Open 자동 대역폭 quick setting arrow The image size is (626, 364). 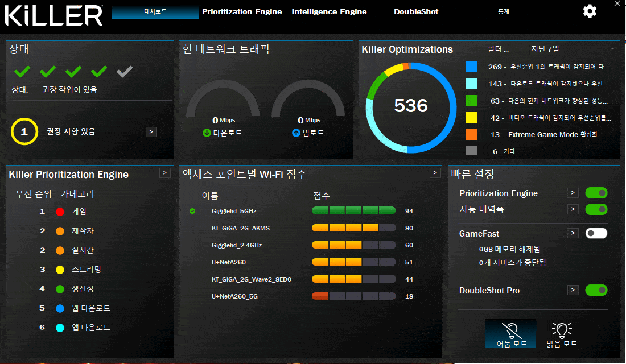573,209
